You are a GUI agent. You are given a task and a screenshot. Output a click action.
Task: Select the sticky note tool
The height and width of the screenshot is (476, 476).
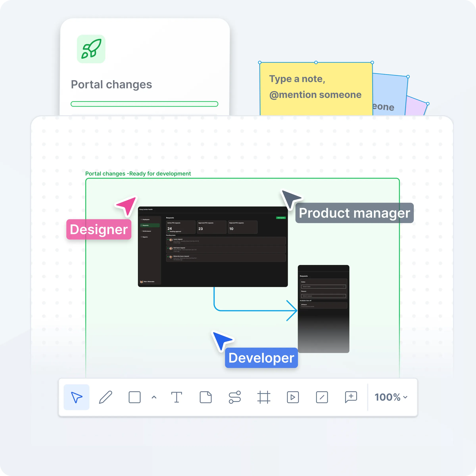pyautogui.click(x=205, y=397)
